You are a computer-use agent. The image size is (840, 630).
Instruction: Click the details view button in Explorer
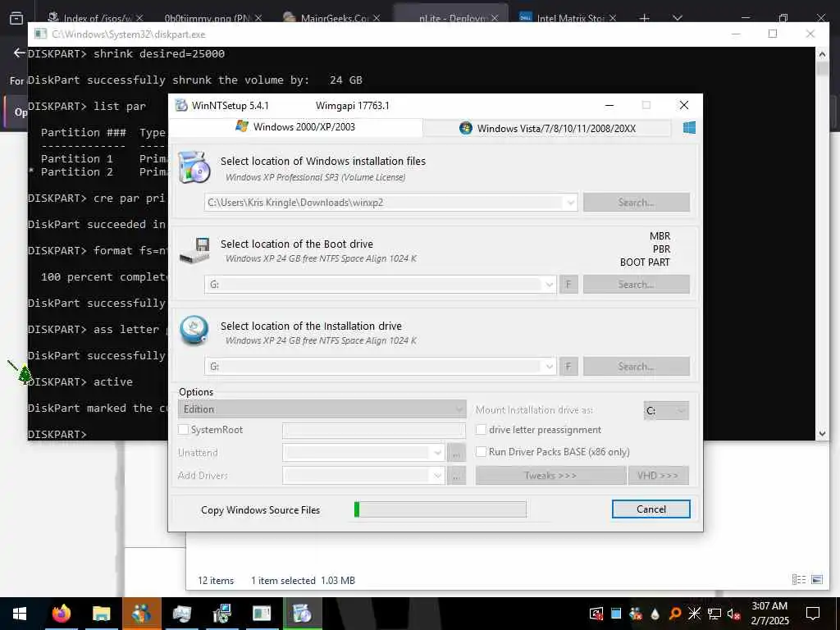pyautogui.click(x=799, y=580)
